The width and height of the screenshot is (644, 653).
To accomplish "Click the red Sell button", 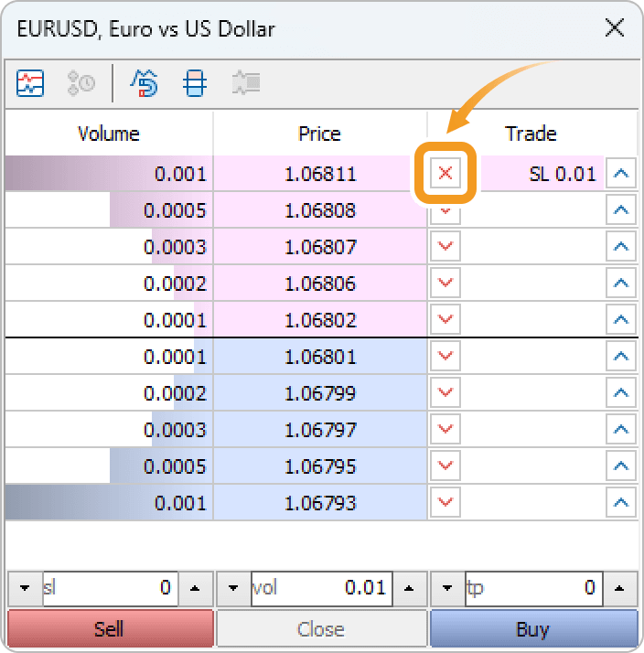I will [111, 628].
